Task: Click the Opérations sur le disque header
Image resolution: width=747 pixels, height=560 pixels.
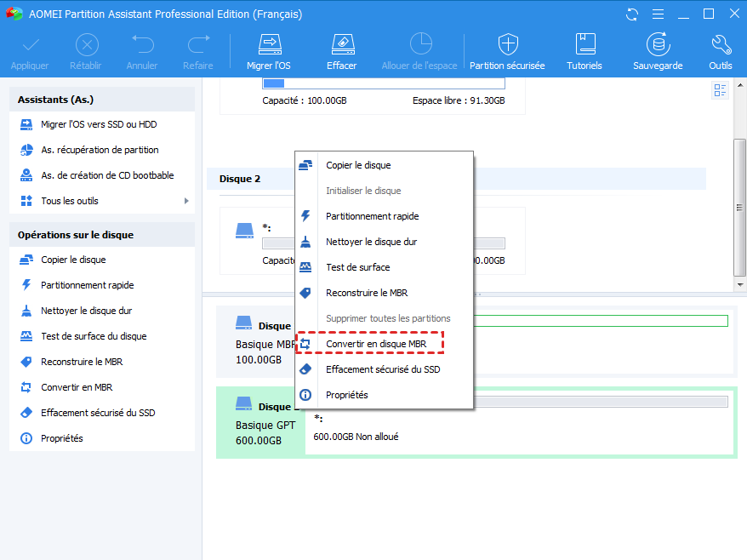Action: [x=102, y=235]
